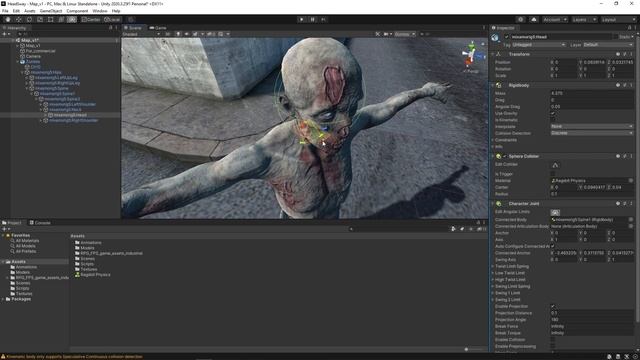640x360 pixels.
Task: Open the Shaded draw mode dropdown
Action: [x=141, y=34]
